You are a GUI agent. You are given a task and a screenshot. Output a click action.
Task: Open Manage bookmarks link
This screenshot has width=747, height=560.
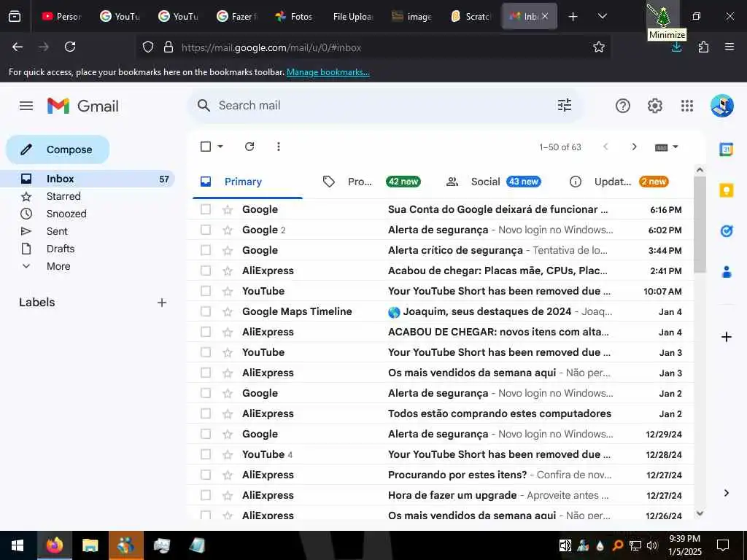[x=328, y=72]
